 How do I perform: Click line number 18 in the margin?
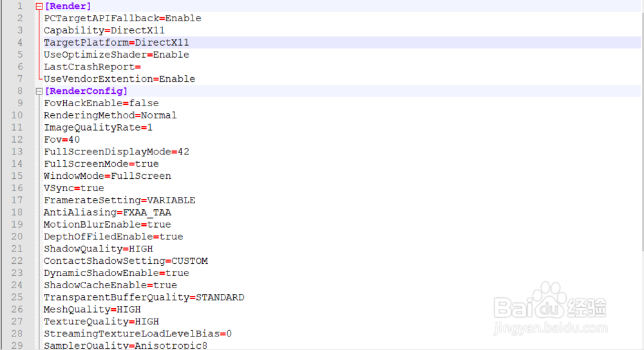(x=17, y=212)
